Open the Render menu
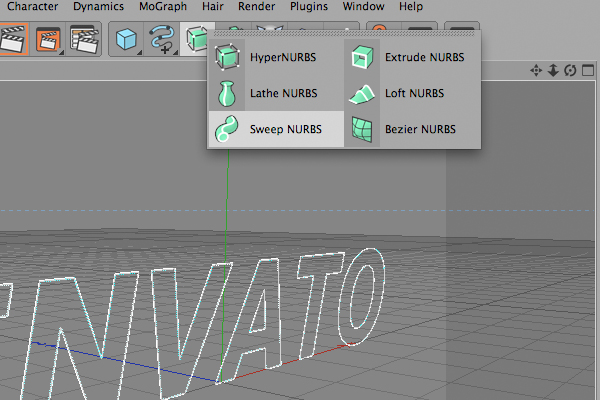Viewport: 600px width, 400px height. [x=256, y=7]
